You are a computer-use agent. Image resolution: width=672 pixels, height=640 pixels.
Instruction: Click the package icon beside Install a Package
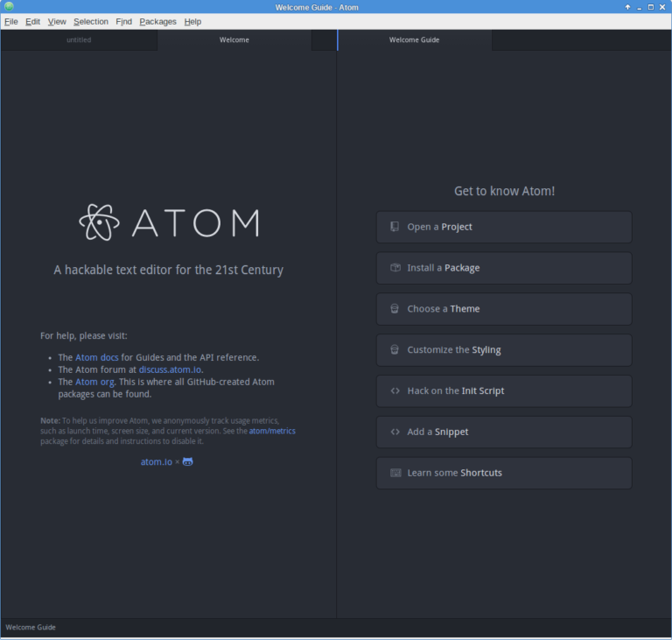395,268
